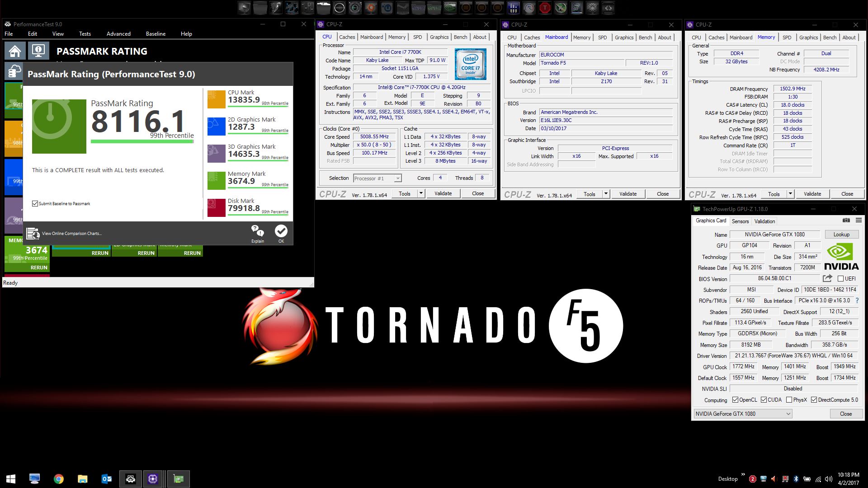
Task: Click the Intel Core i7 badge in CPU-Z
Action: click(470, 64)
